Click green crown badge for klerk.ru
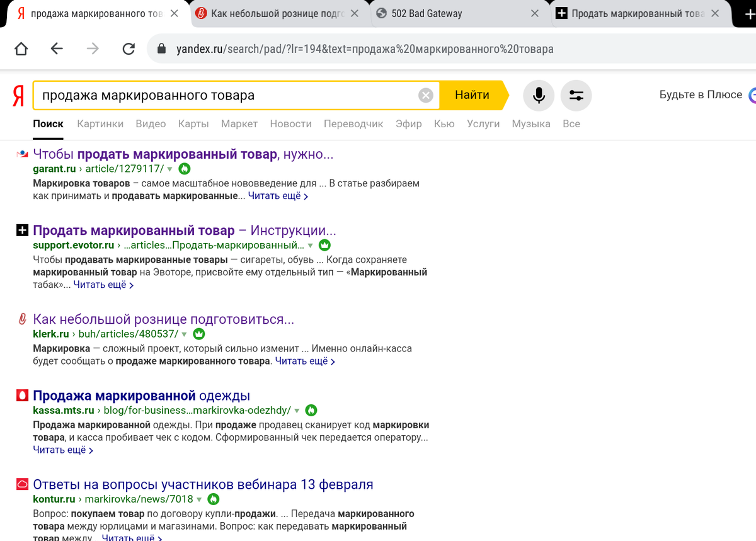The width and height of the screenshot is (756, 541). (x=199, y=334)
